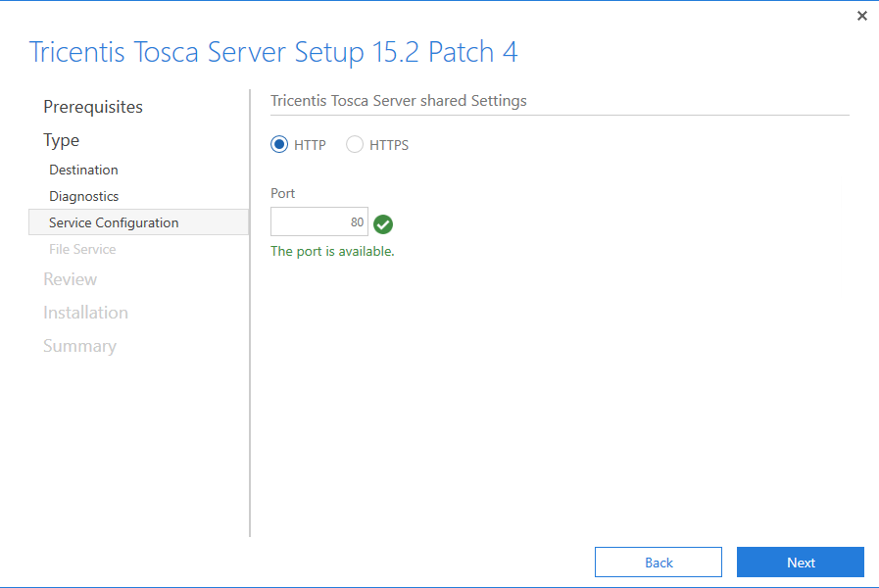The height and width of the screenshot is (588, 879).
Task: Open the Type step in sidebar
Action: coord(62,140)
